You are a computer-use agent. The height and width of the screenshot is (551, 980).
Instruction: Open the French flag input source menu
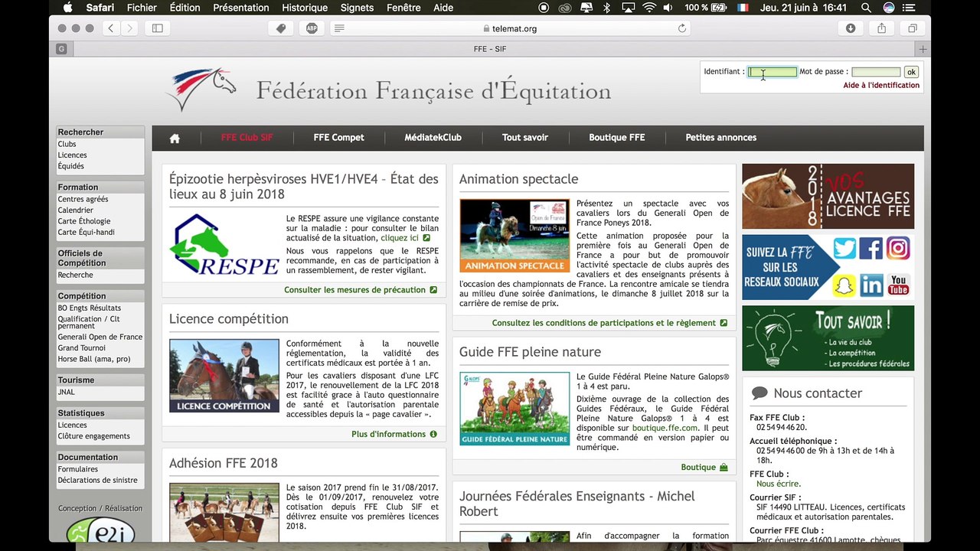point(743,8)
